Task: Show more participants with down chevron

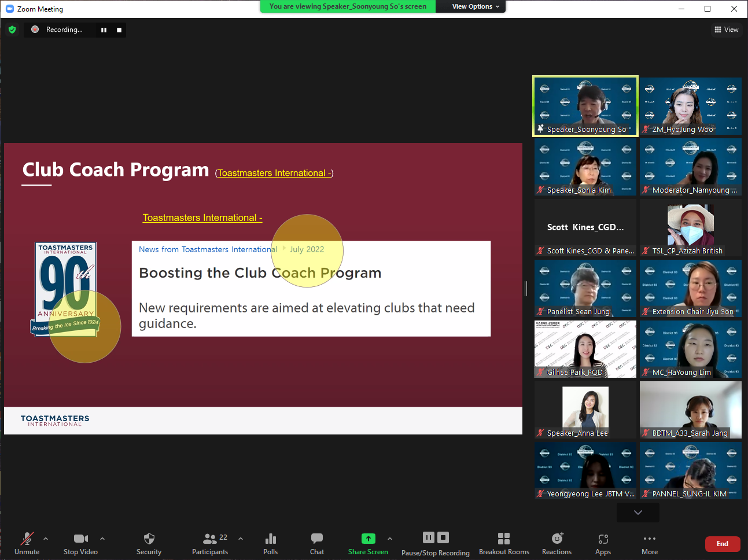Action: pos(638,513)
